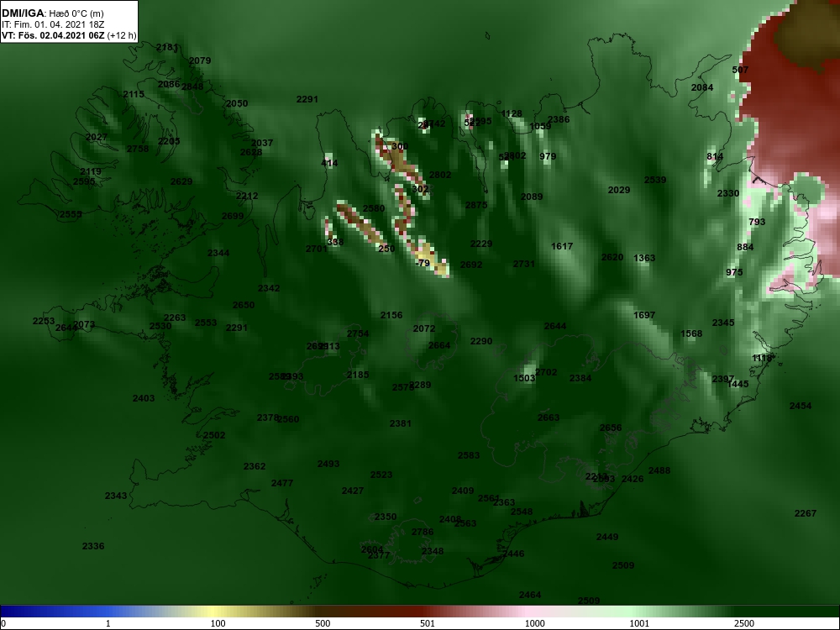
Task: Click the map value -79
Action: click(423, 263)
